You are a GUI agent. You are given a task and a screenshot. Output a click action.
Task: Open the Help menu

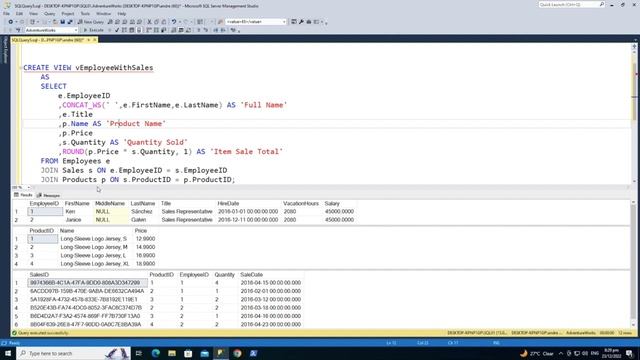[x=122, y=13]
